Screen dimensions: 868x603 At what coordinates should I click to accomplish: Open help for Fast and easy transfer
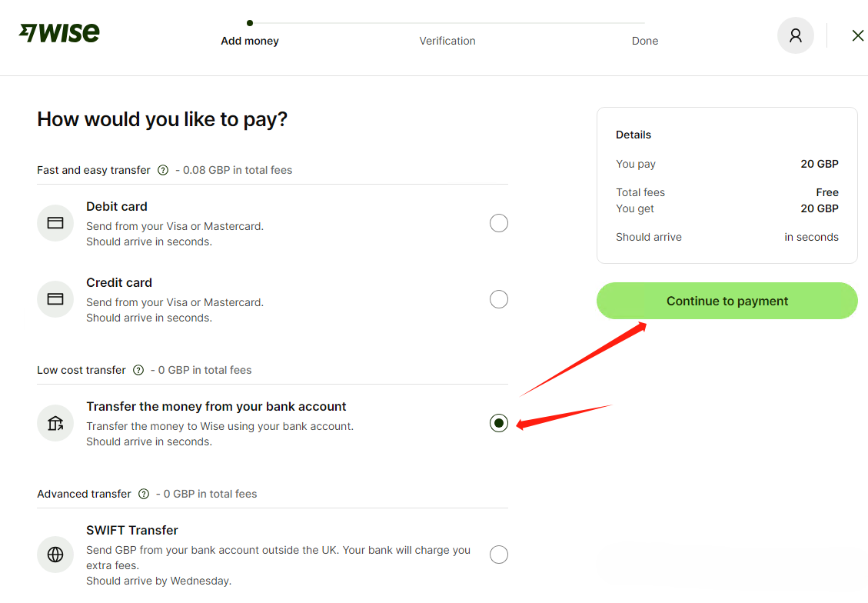[x=163, y=170]
